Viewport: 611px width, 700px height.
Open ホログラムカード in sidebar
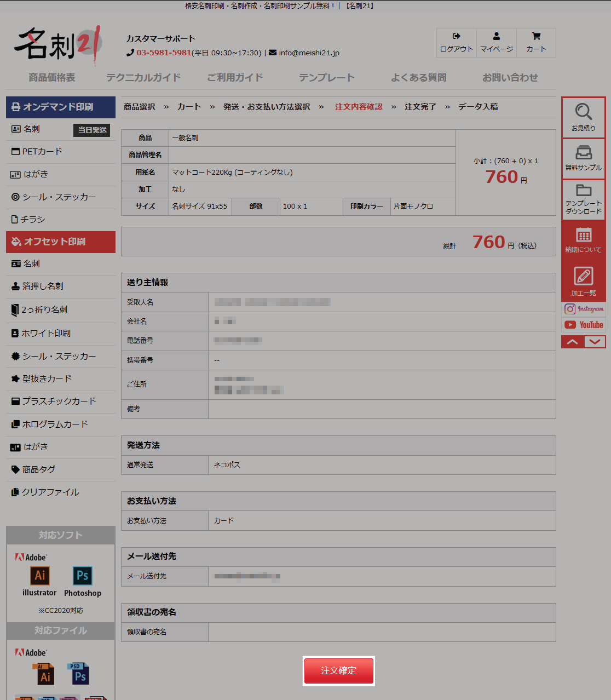click(x=61, y=424)
